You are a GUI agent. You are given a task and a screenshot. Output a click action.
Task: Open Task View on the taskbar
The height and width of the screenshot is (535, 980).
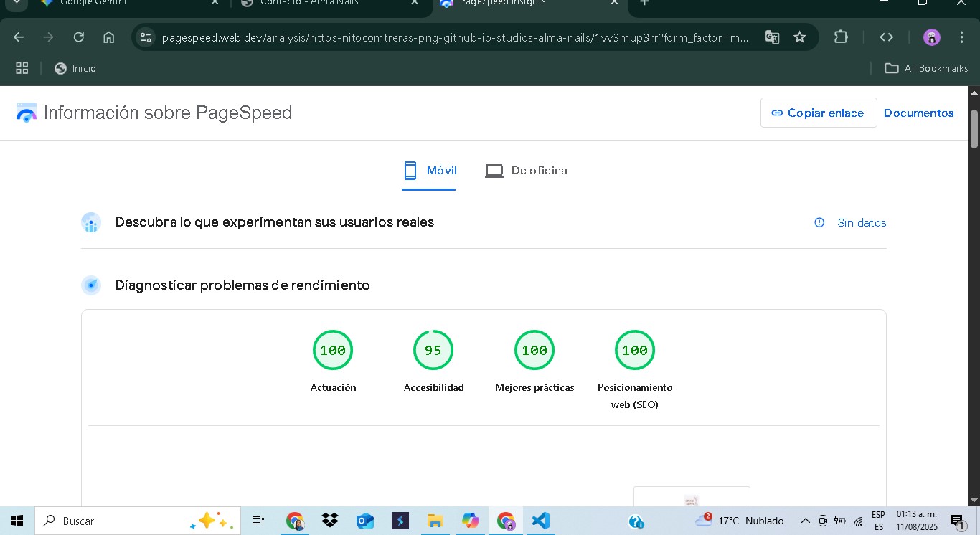[258, 521]
